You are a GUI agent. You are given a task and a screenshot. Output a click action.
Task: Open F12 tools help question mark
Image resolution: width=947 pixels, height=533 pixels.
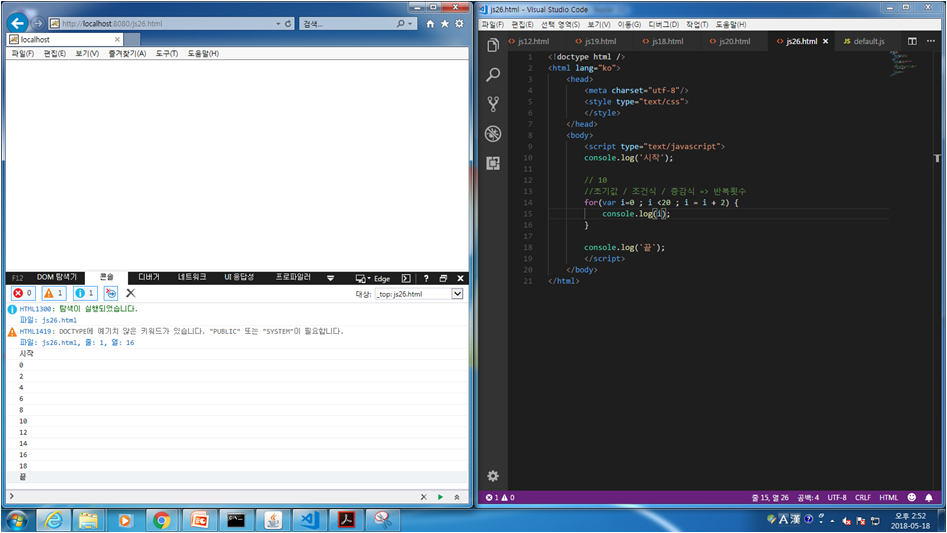click(426, 278)
